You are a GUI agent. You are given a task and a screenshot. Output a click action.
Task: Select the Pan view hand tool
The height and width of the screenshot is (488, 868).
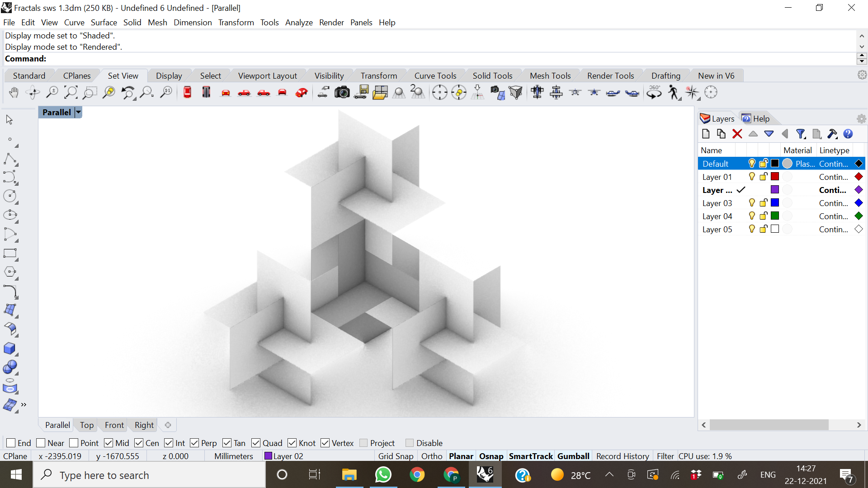14,93
